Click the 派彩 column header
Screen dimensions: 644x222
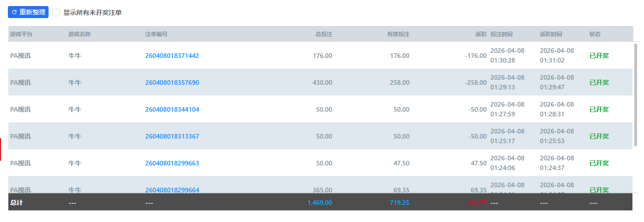click(x=481, y=34)
